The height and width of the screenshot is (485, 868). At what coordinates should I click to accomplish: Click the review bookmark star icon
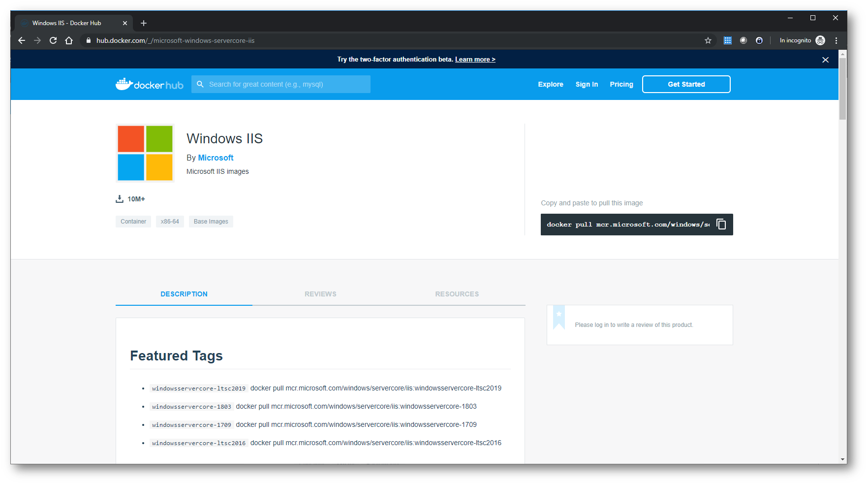(x=559, y=317)
